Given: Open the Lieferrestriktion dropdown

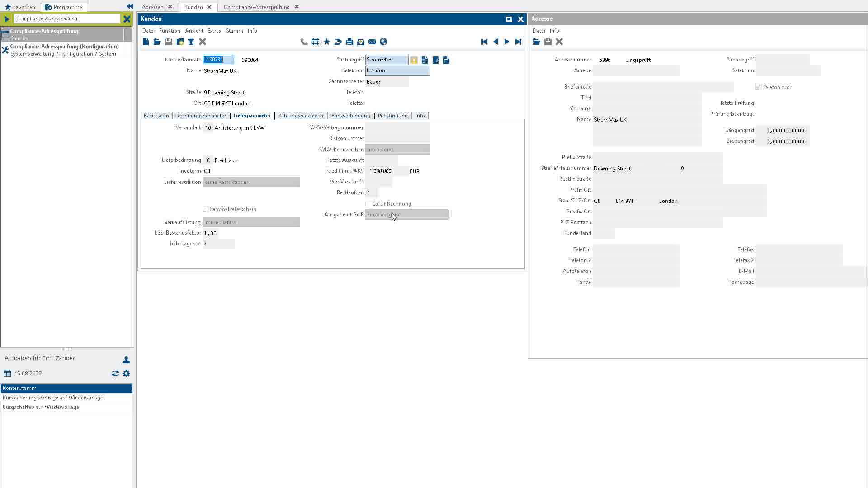Looking at the screenshot, I should click(x=251, y=182).
